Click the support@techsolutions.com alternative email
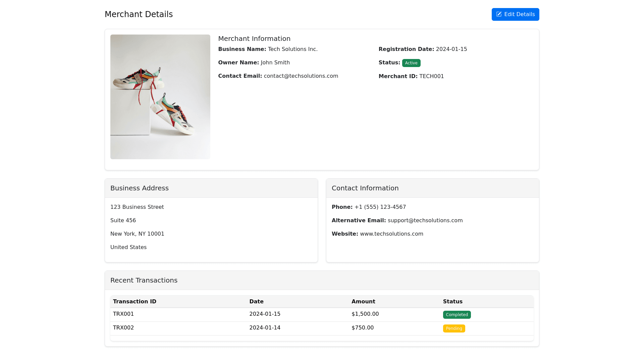Viewport: 644px width, 362px height. (425, 221)
